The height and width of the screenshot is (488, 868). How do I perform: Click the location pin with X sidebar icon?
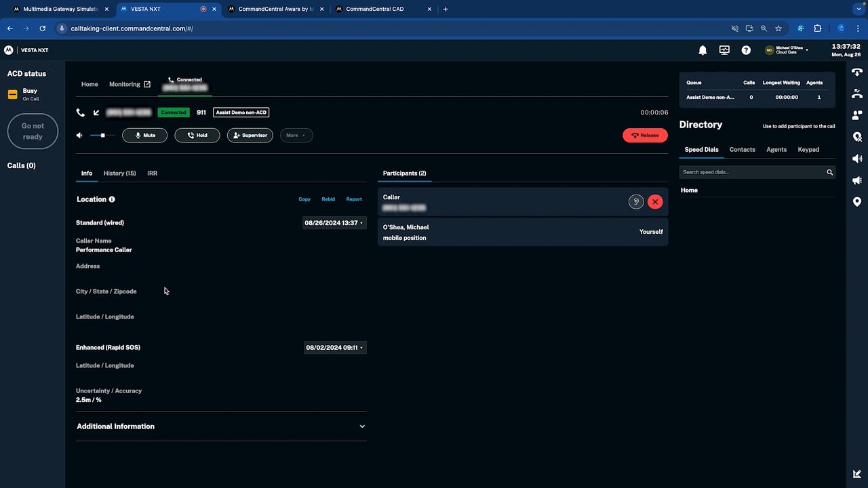[x=857, y=137]
